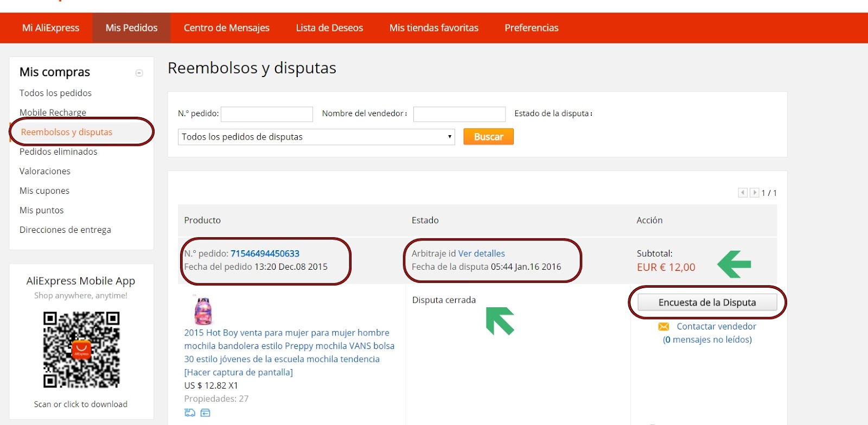Open Pedidos eliminados in sidebar
Screen dimensions: 868x425
59,151
